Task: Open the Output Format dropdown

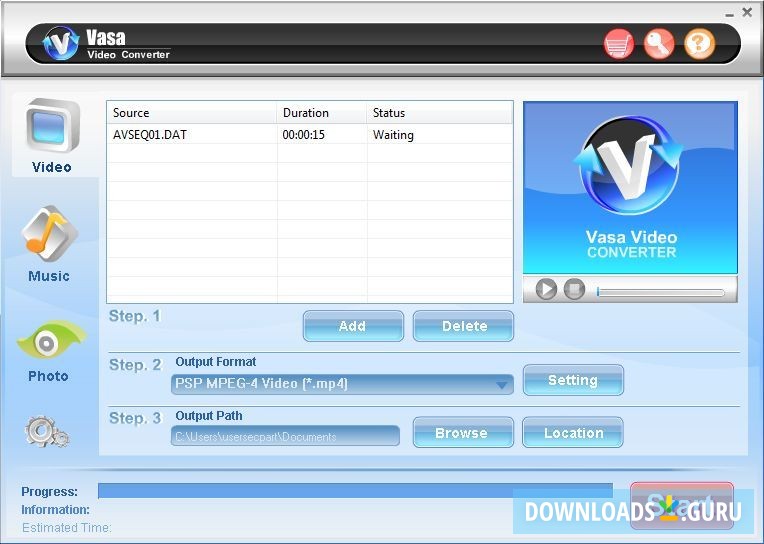Action: (x=342, y=384)
